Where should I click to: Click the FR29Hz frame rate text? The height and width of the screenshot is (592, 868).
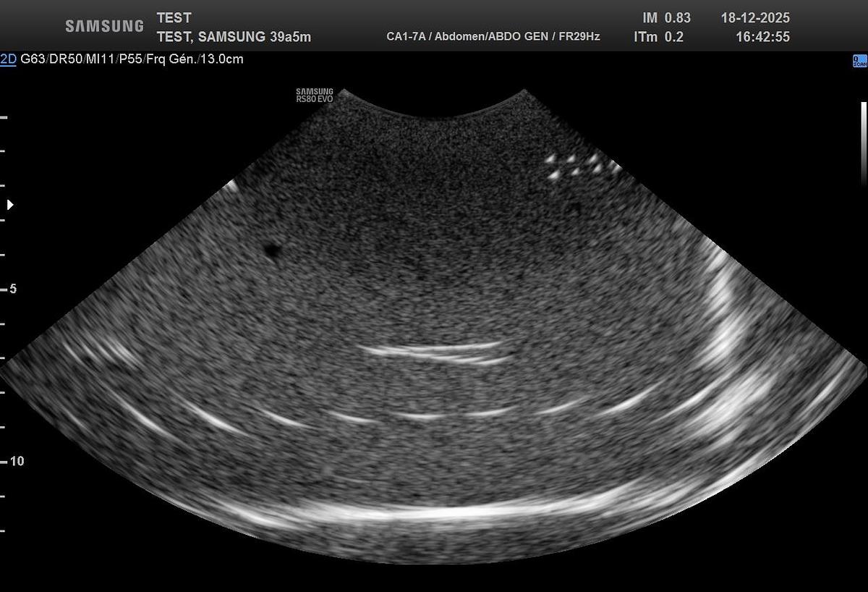[579, 37]
